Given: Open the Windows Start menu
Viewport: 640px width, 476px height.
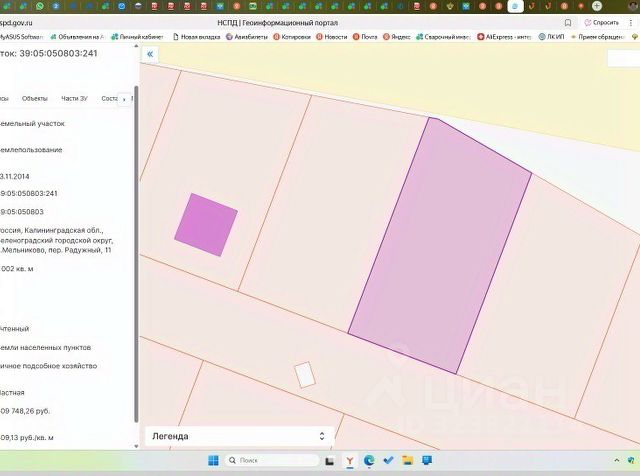Looking at the screenshot, I should (214, 461).
